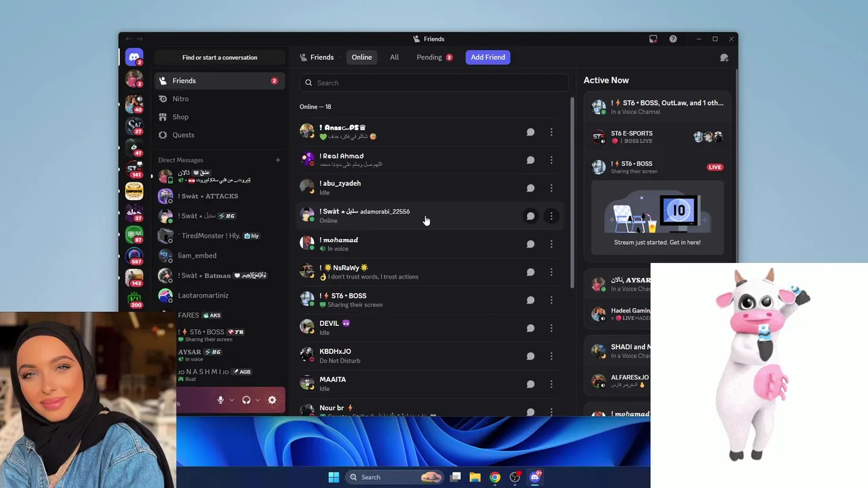Viewport: 868px width, 488px height.
Task: Open more options for DEVIL row
Action: click(x=551, y=328)
